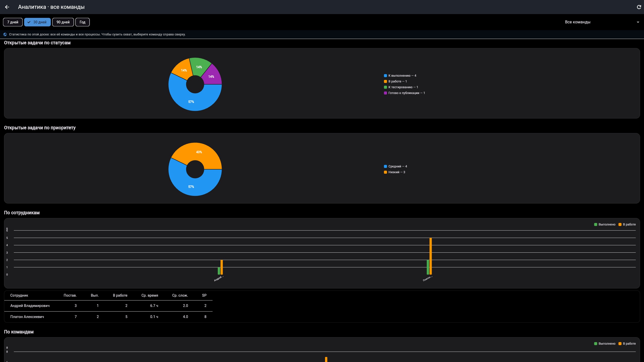Click the 0.1 ч average time value

[154, 317]
